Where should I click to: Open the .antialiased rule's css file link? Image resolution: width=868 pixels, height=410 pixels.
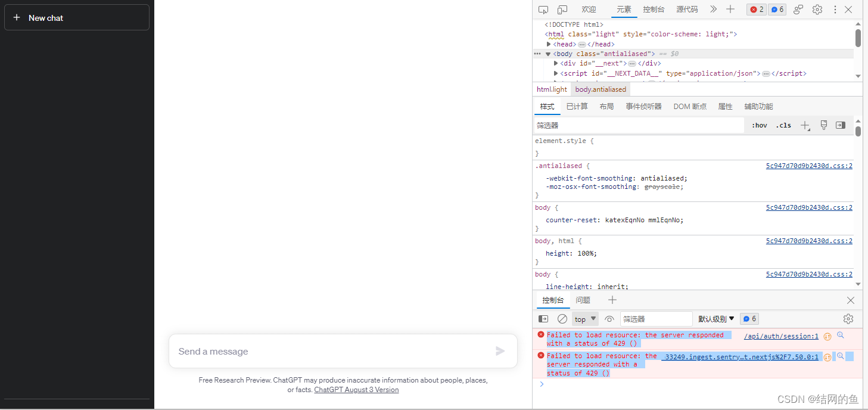(809, 166)
